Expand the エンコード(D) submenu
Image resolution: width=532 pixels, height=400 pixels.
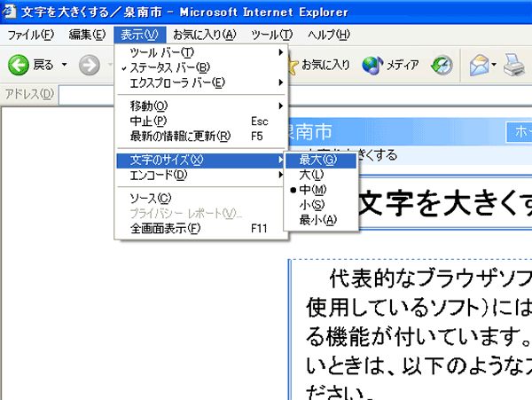(200, 175)
